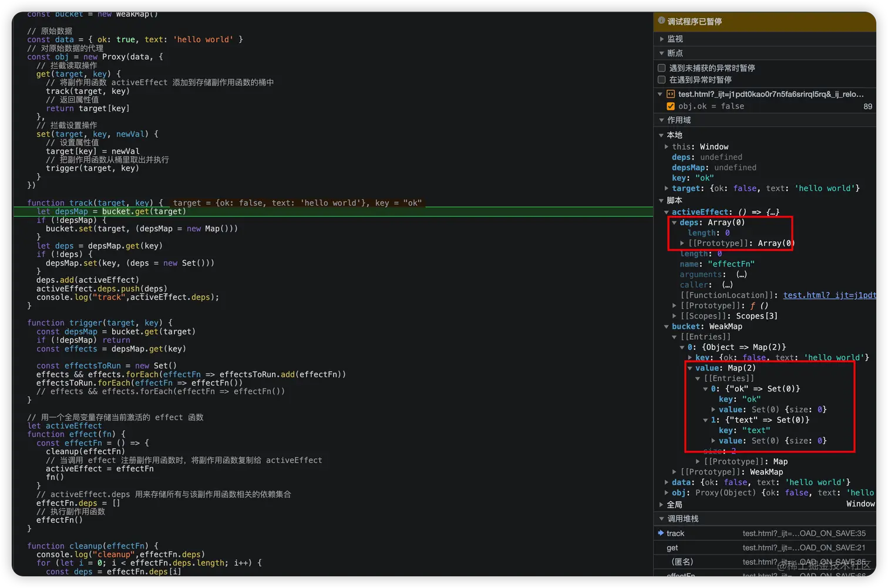Click the key: "ok" entry under 本地
Screen dimensions: 888x588
[x=693, y=178]
